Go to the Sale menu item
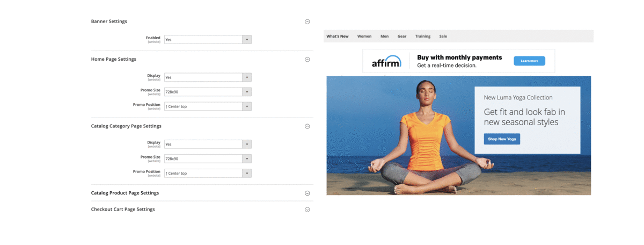The image size is (644, 245). (x=443, y=37)
